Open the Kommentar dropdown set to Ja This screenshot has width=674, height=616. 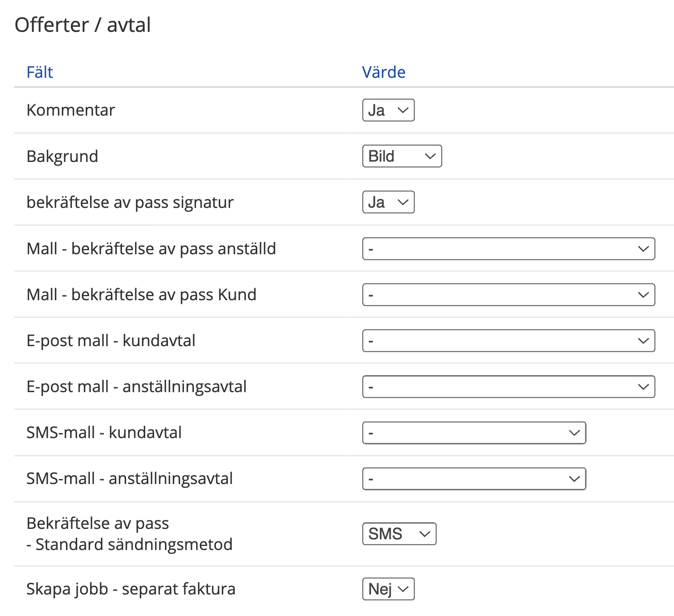388,110
